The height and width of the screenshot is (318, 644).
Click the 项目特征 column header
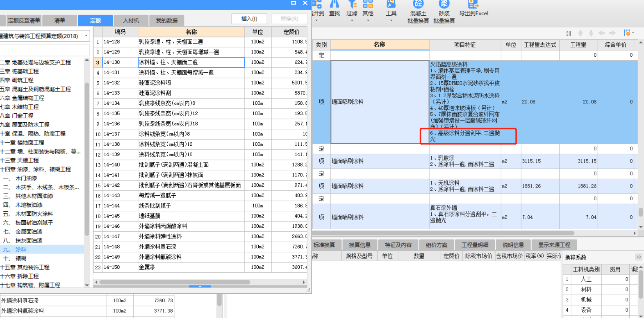465,45
